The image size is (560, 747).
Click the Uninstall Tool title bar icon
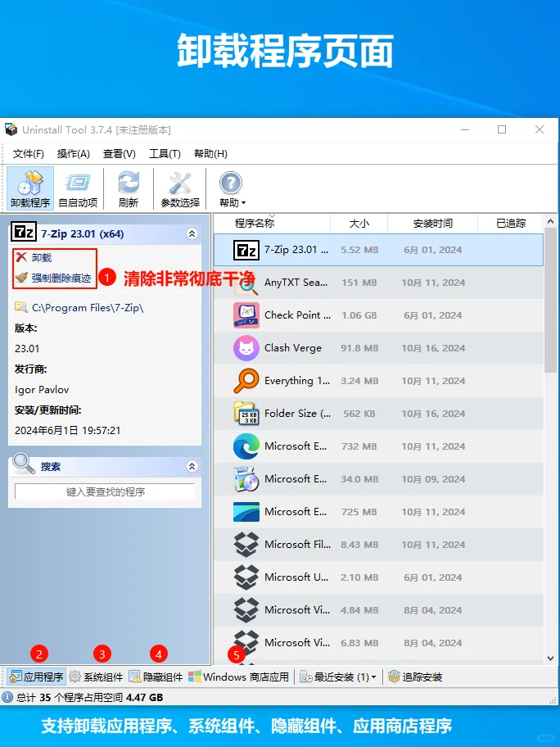click(x=11, y=129)
